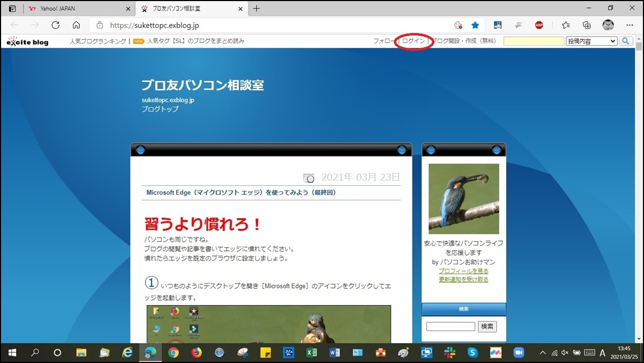
Task: Toggle the IME input mode A indicator
Action: 603,353
